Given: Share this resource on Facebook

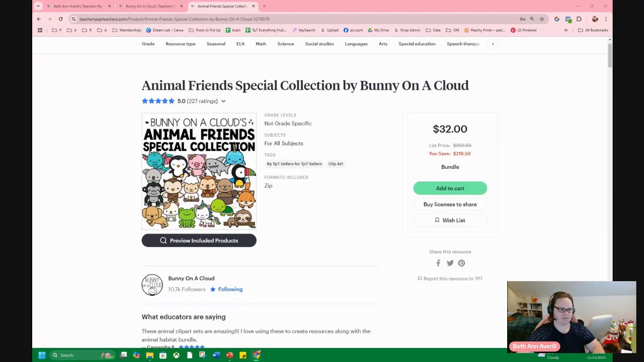Looking at the screenshot, I should [x=438, y=263].
